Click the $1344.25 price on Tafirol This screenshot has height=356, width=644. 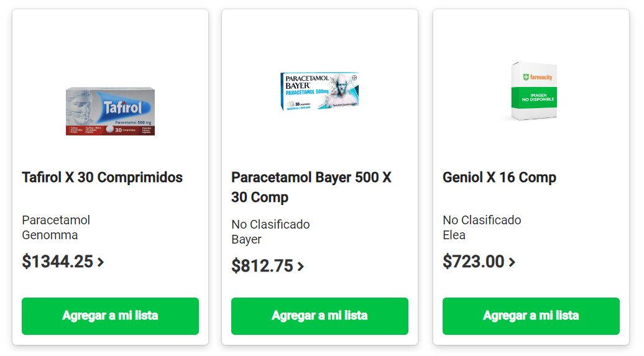coord(57,262)
